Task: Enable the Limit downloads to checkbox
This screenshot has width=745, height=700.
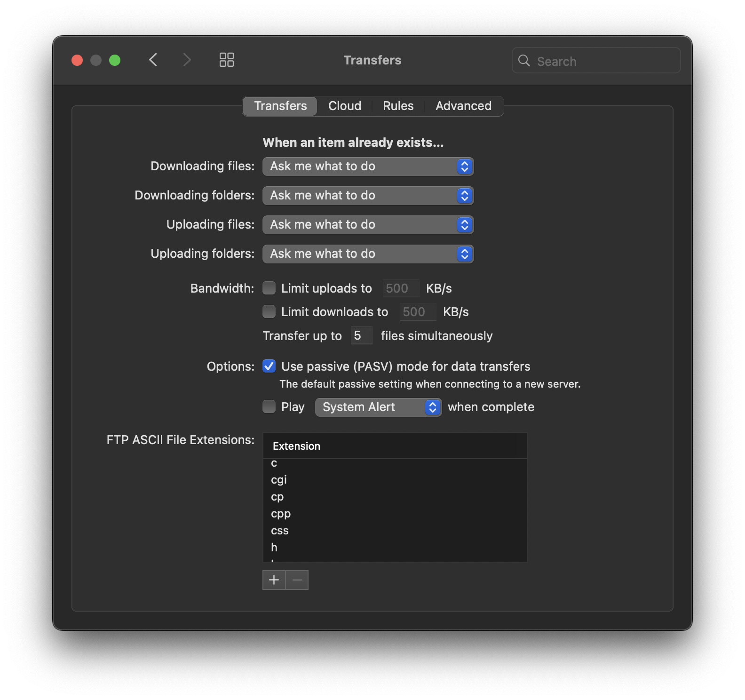Action: pyautogui.click(x=269, y=311)
